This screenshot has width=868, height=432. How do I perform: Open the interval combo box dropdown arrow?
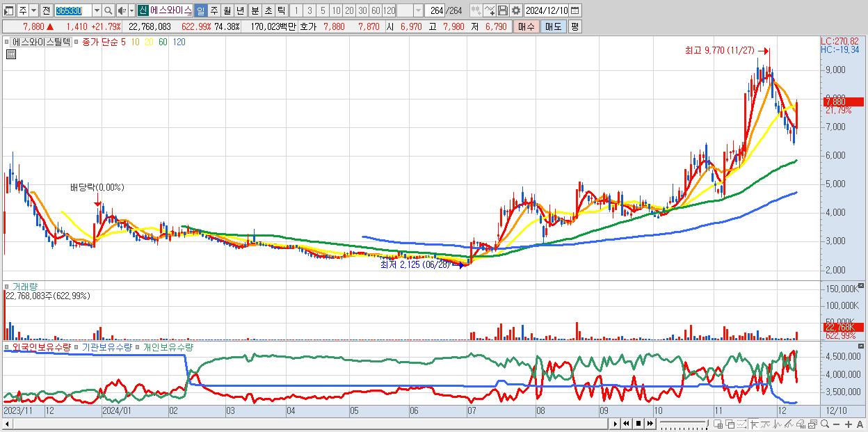(x=418, y=10)
